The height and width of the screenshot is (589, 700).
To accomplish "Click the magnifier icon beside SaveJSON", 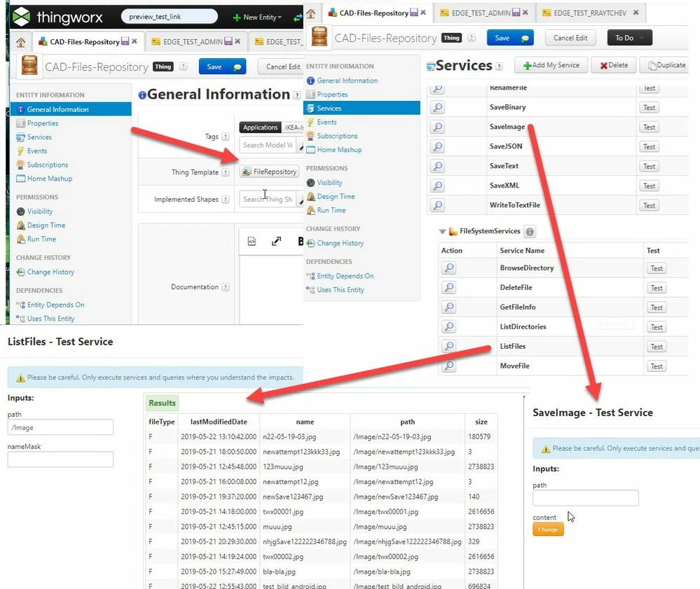I will pyautogui.click(x=438, y=146).
